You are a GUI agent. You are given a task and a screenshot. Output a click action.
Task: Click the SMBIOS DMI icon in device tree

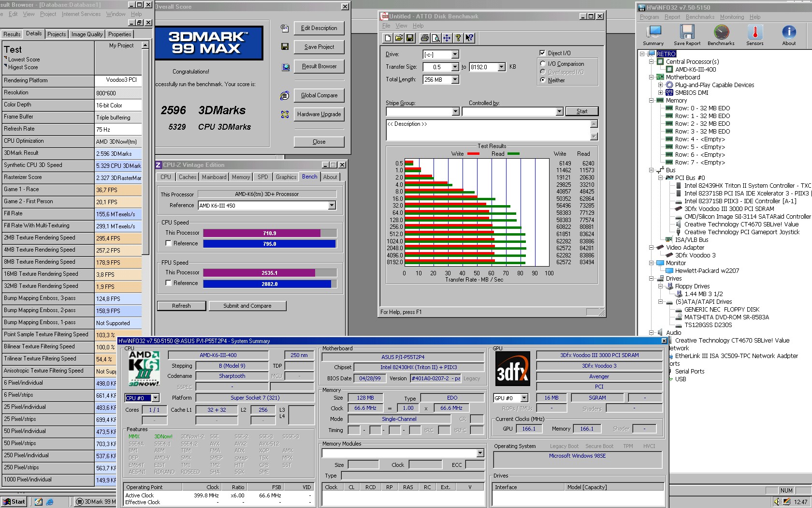coord(669,92)
